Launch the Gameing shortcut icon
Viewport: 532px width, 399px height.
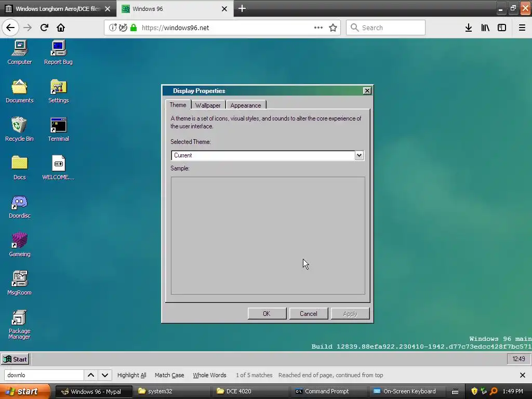(x=19, y=245)
